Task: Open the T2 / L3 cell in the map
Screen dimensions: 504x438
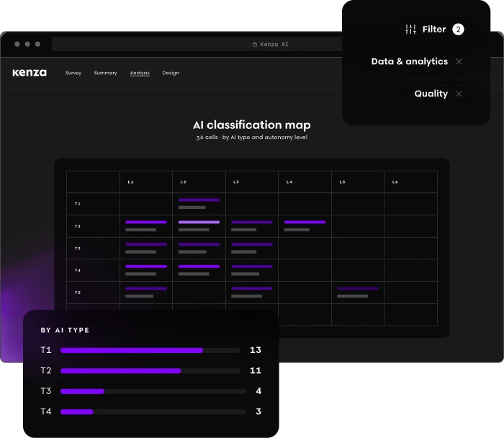Action: coord(252,226)
